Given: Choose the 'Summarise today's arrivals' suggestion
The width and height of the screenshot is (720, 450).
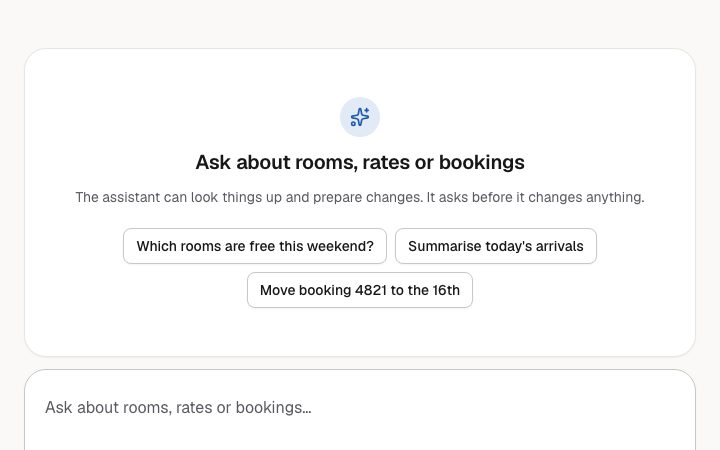Looking at the screenshot, I should [496, 246].
